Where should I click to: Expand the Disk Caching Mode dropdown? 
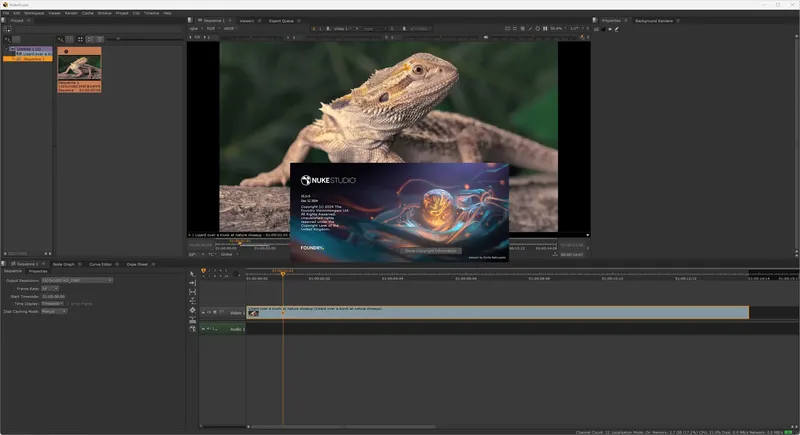[54, 311]
